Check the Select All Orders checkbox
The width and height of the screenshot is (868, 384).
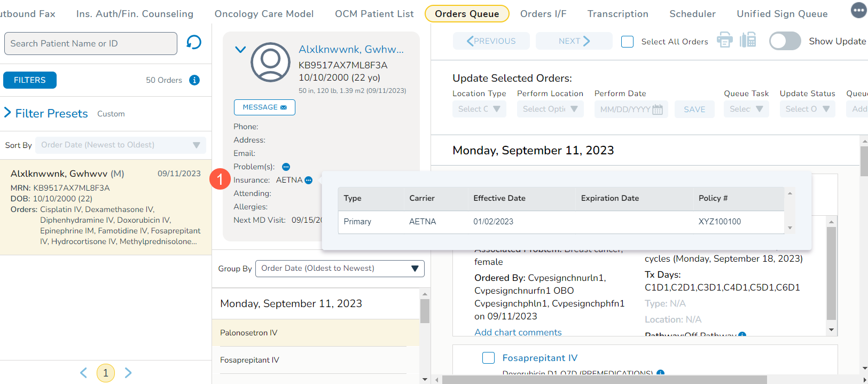[628, 42]
